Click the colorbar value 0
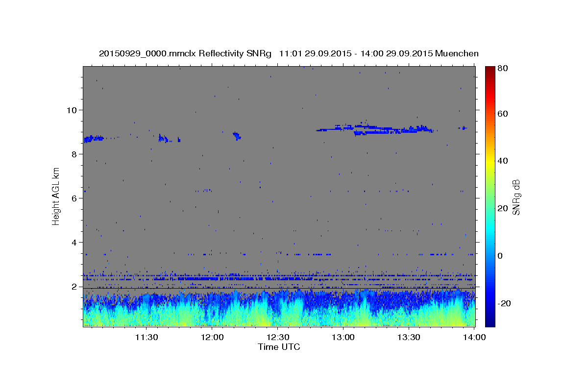Image resolution: width=588 pixels, height=392 pixels. 501,256
